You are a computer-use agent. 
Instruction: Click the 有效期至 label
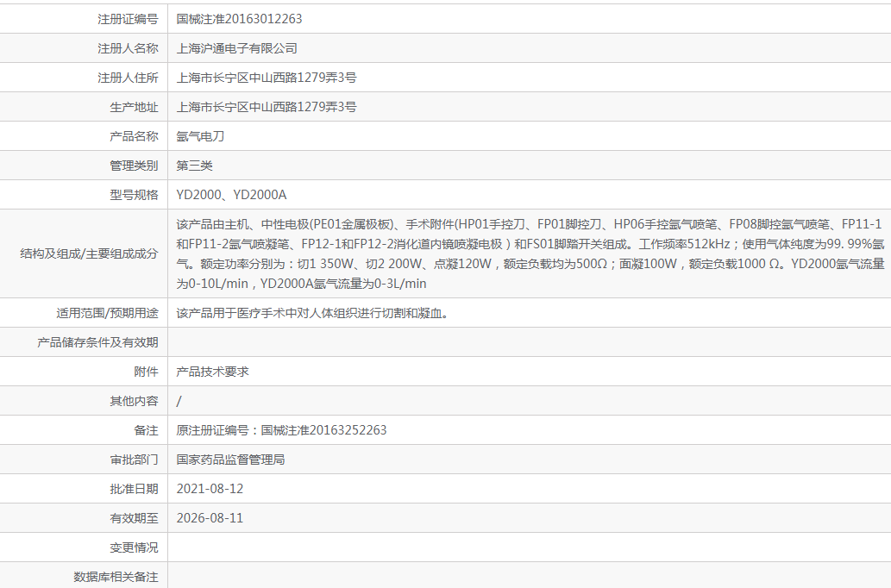134,518
